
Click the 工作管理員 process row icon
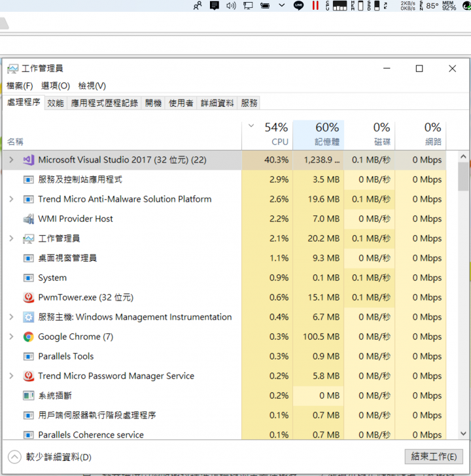tap(29, 238)
